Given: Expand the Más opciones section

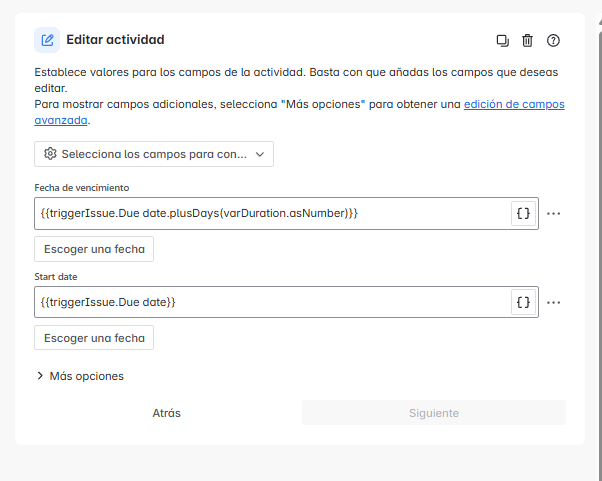Looking at the screenshot, I should tap(80, 376).
